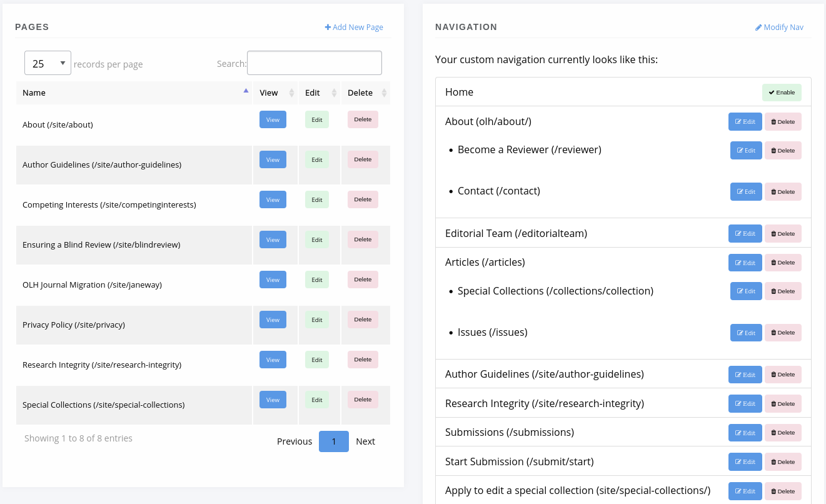View the Privacy Policy page

[x=273, y=320]
